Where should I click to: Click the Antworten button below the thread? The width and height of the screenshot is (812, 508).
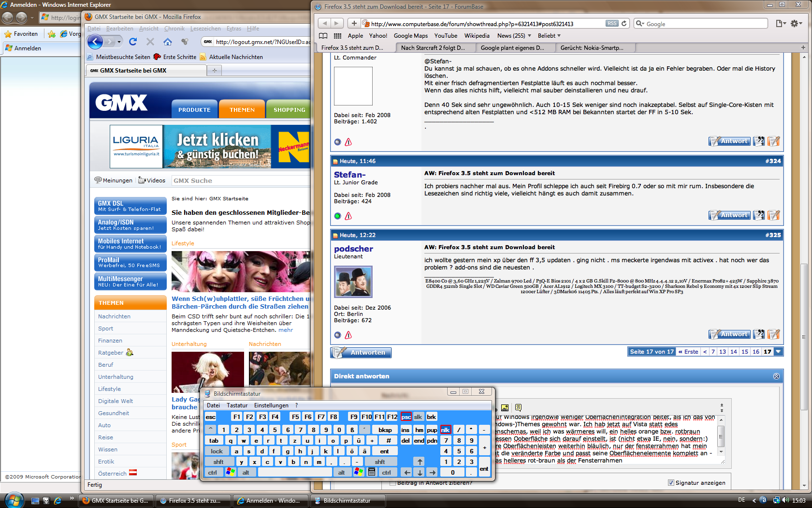[361, 353]
